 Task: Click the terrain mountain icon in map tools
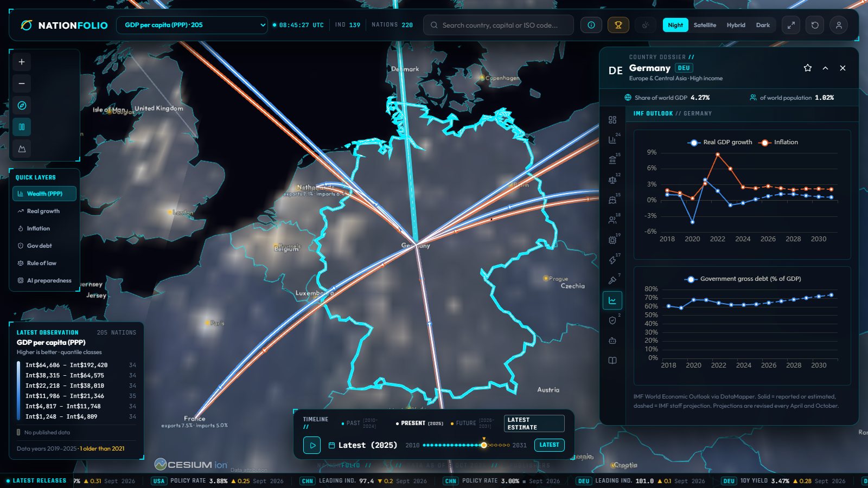click(x=22, y=149)
